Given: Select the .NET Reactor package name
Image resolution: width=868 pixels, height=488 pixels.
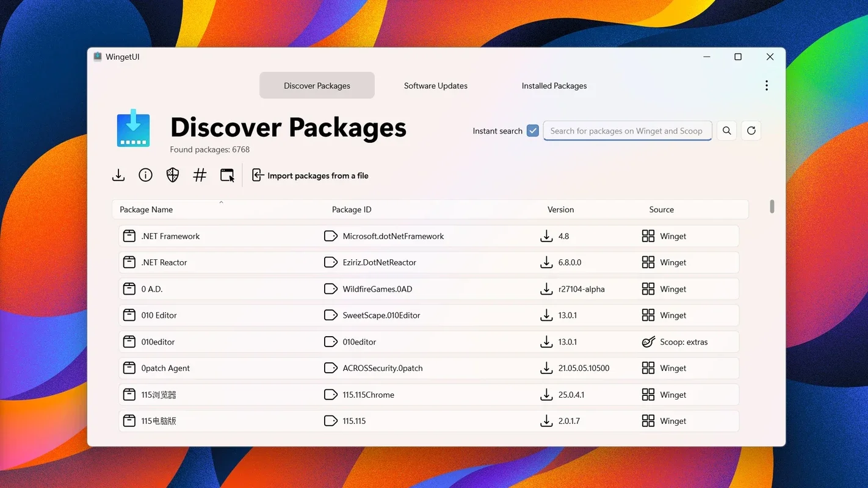Looking at the screenshot, I should click(x=164, y=262).
